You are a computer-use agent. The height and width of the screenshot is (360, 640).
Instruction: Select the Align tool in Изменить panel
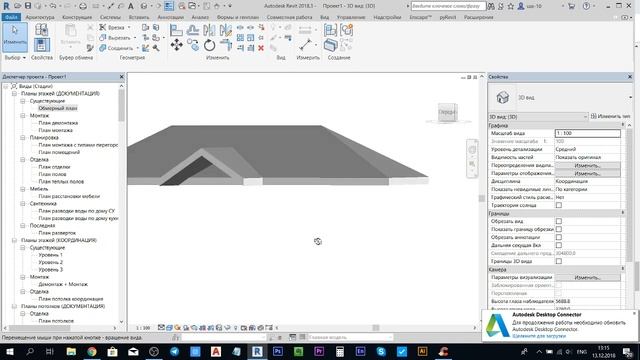176,30
